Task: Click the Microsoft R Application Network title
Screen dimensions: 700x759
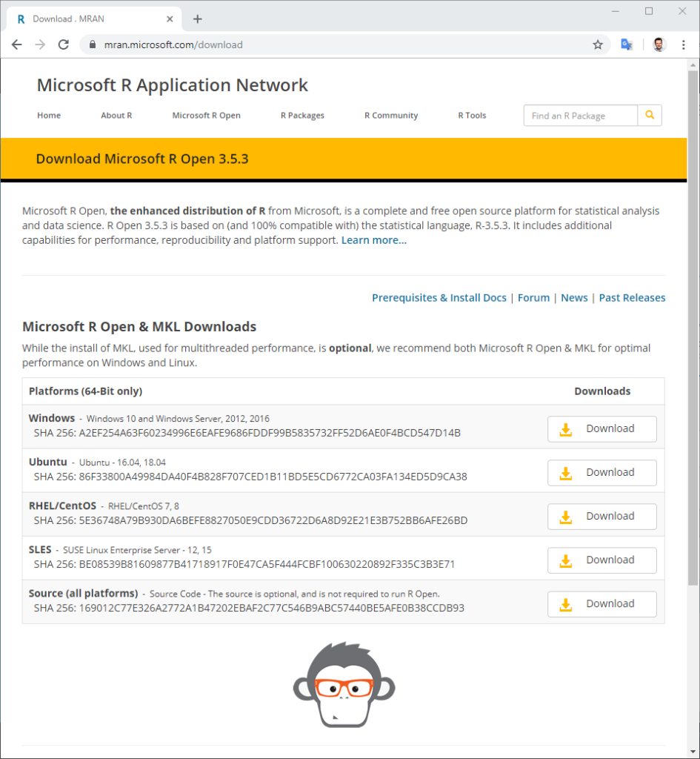Action: pos(172,85)
